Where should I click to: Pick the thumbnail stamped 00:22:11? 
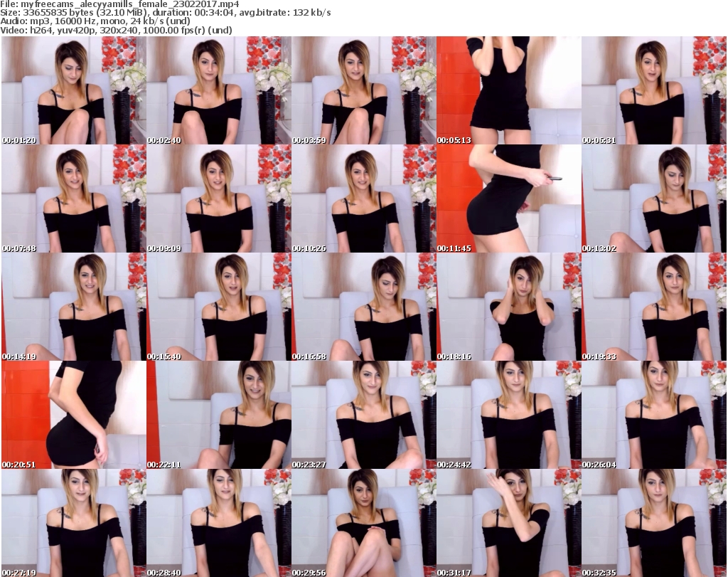[219, 415]
